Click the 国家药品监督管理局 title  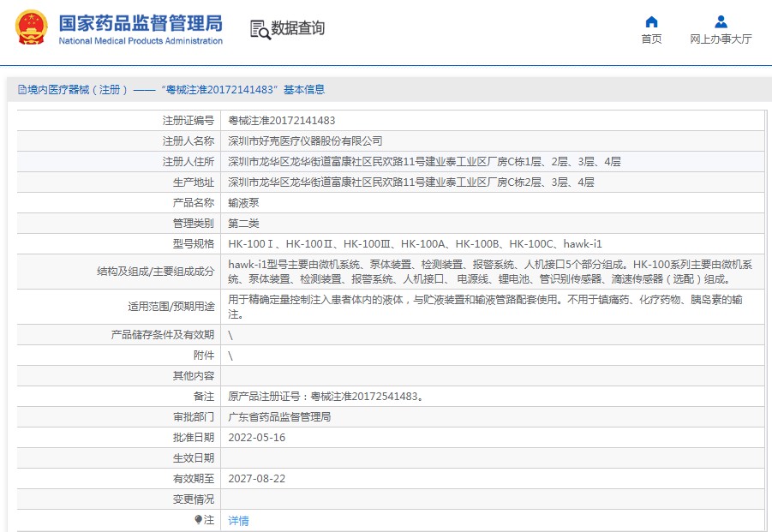(x=141, y=23)
